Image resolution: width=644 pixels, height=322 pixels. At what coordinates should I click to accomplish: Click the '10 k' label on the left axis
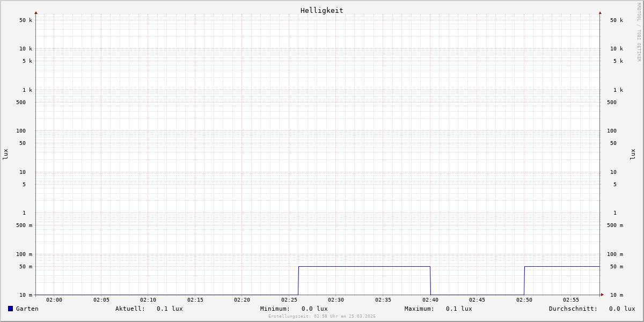pyautogui.click(x=26, y=49)
